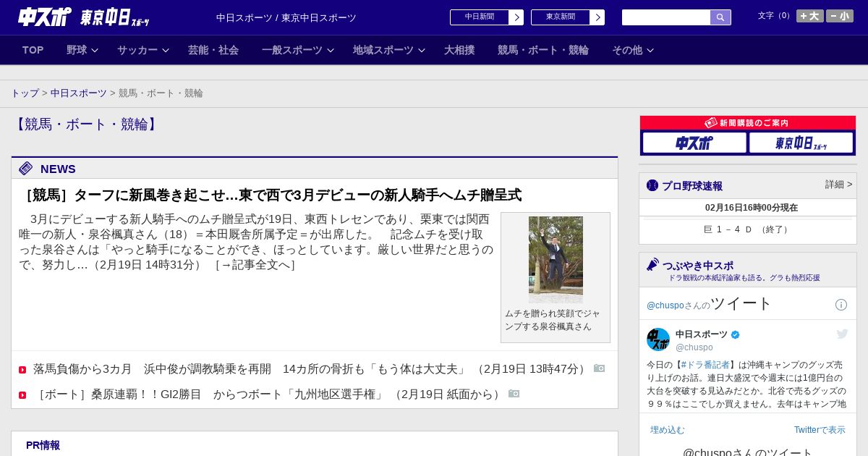Image resolution: width=868 pixels, height=456 pixels.
Task: Open the 東京新聞 arrow button
Action: 597,17
